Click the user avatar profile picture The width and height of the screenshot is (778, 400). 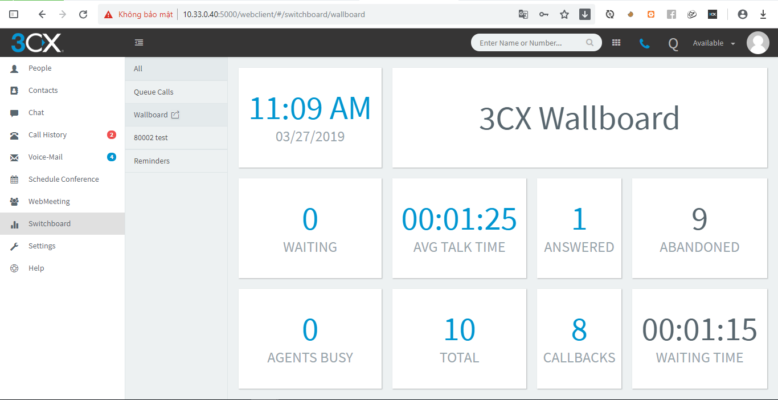click(757, 43)
